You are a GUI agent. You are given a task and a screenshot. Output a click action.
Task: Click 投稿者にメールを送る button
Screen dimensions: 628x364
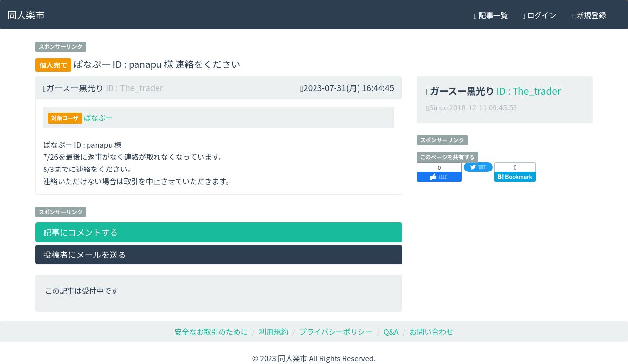click(219, 255)
